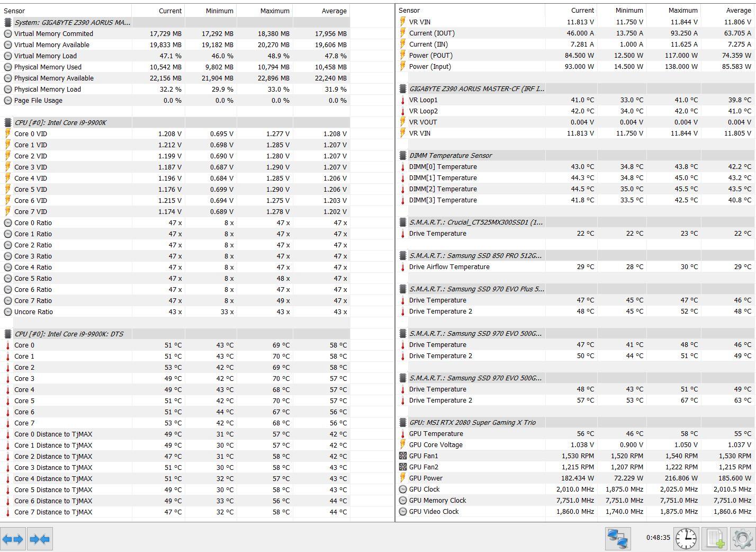Select the Core 4 Distance to TjMAX row
The width and height of the screenshot is (756, 552).
pos(175,479)
